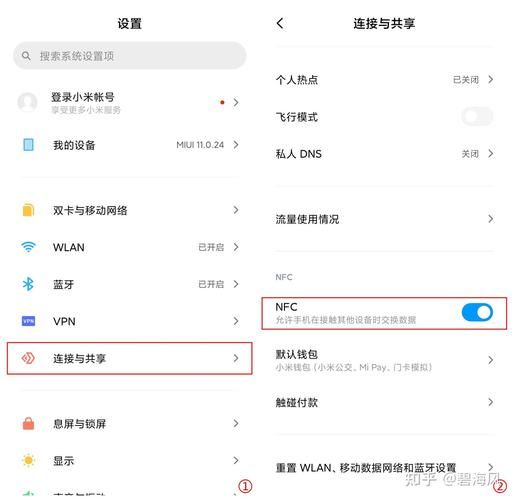
Task: Expand 个人热点 chevron arrow
Action: point(491,80)
